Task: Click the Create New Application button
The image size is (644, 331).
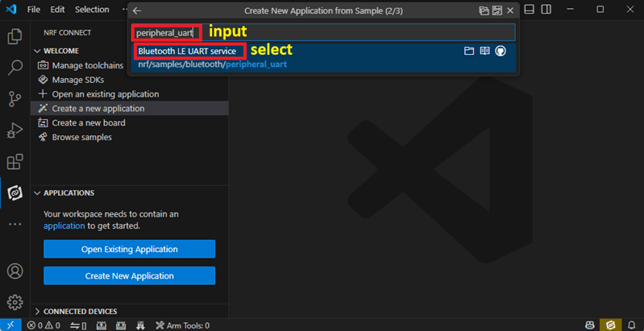Action: 129,276
